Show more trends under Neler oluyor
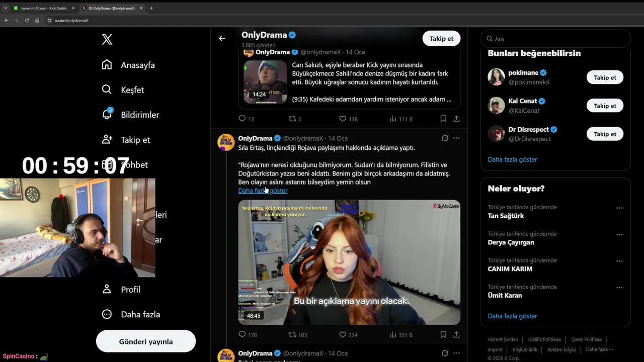Viewport: 644px width, 362px height. tap(512, 316)
